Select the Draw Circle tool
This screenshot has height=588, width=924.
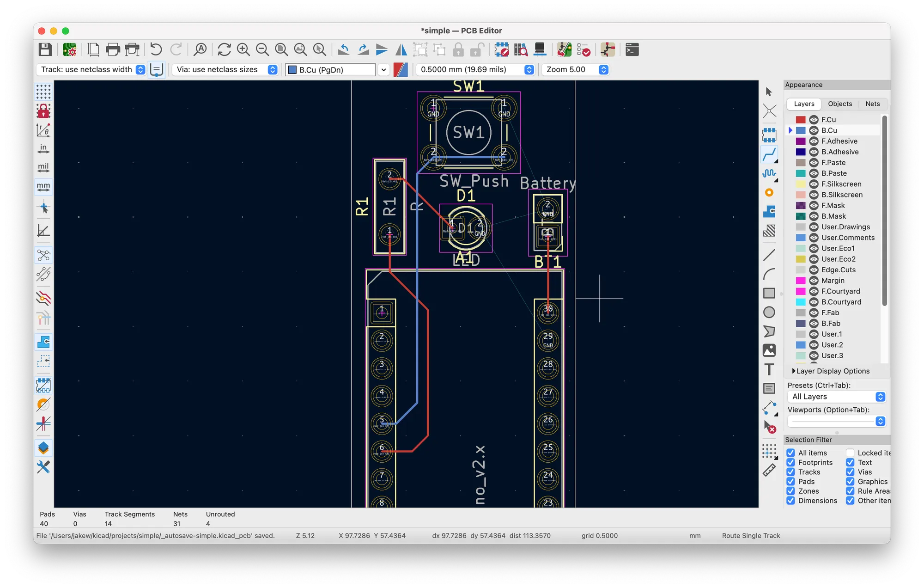click(x=769, y=312)
